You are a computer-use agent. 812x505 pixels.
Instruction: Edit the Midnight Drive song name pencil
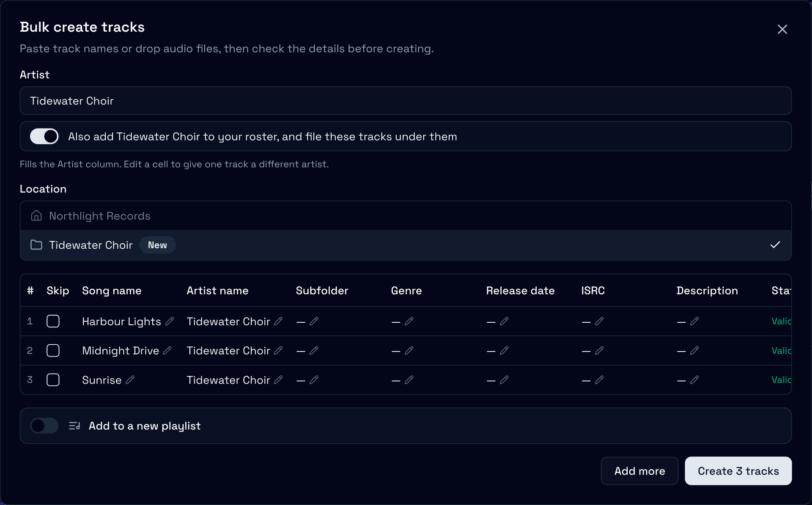167,350
